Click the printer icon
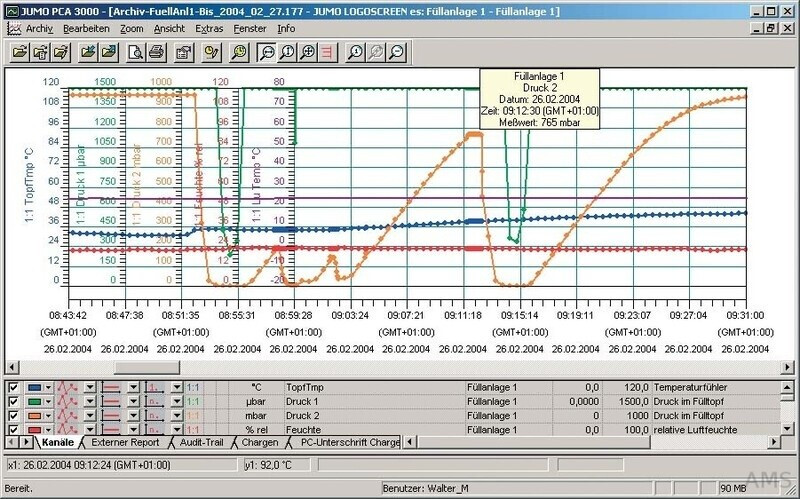This screenshot has width=800, height=499. [x=157, y=52]
